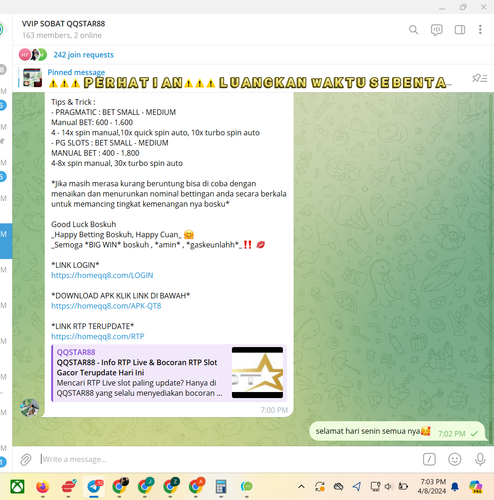The width and height of the screenshot is (494, 500).
Task: Click the pinned message thumbnail image
Action: pos(32,78)
